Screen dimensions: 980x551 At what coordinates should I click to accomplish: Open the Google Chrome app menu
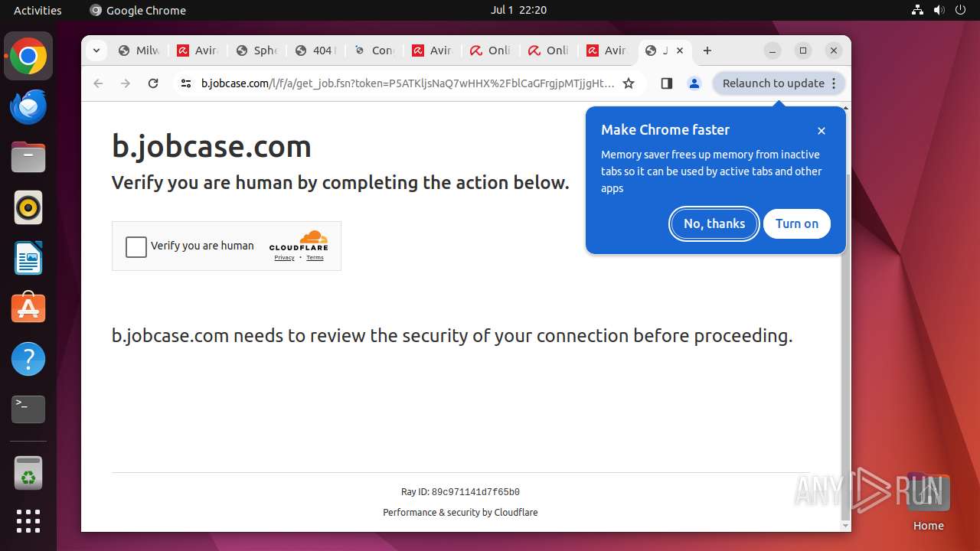coord(138,10)
